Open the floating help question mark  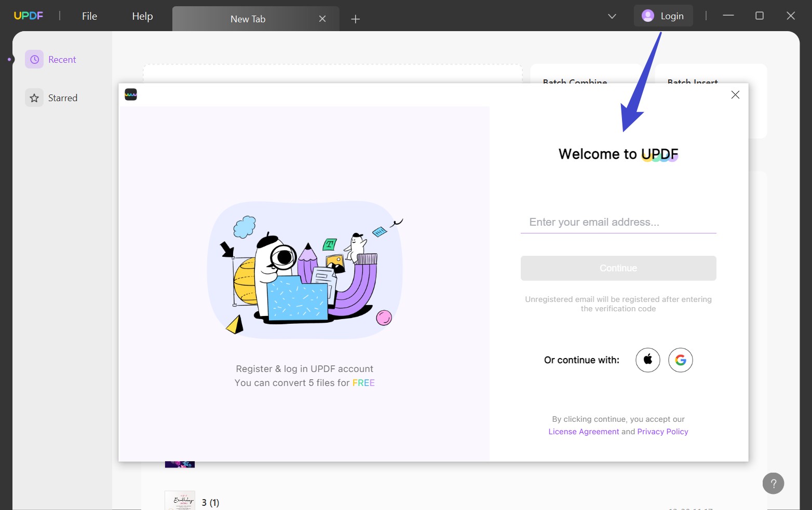pyautogui.click(x=773, y=483)
